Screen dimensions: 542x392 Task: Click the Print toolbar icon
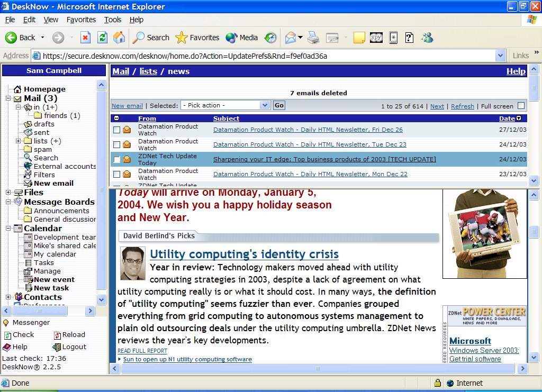pos(313,38)
